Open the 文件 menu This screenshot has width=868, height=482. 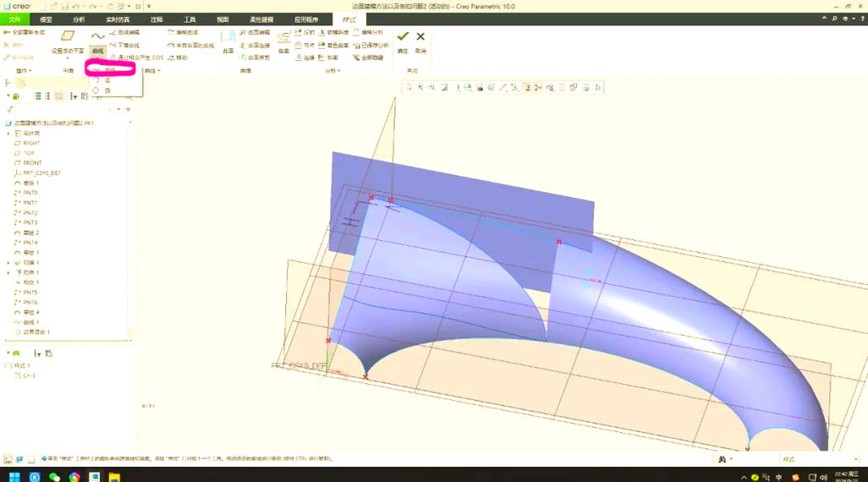pos(15,19)
